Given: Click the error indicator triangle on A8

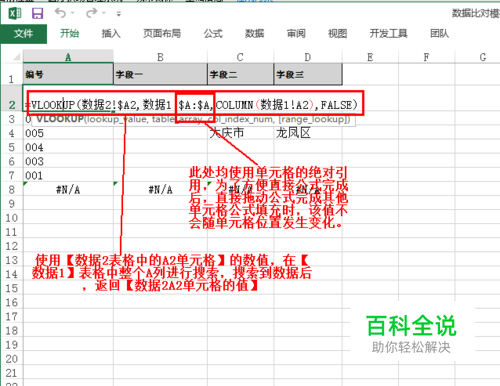Looking at the screenshot, I should (x=25, y=184).
